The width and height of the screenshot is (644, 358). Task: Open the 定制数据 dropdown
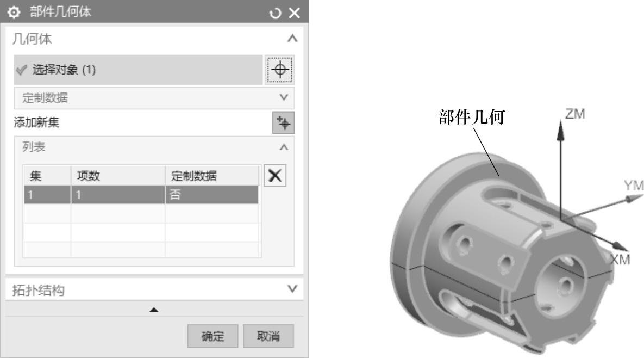154,98
